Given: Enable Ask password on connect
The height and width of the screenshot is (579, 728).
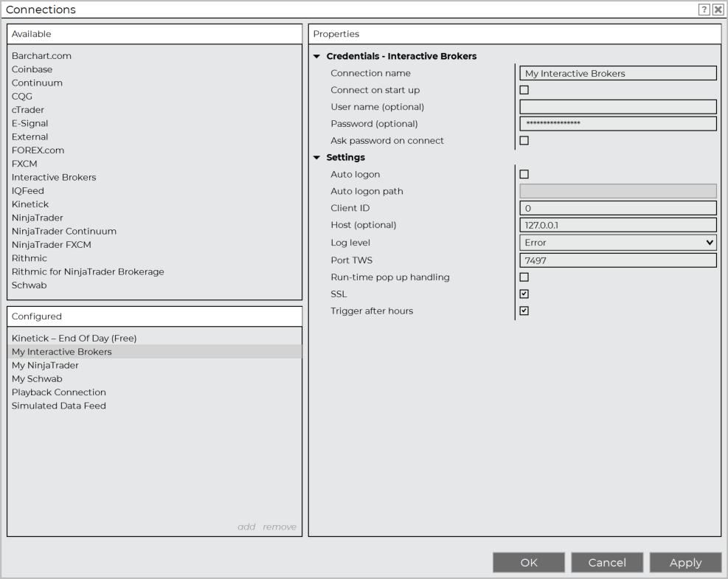Looking at the screenshot, I should point(524,140).
